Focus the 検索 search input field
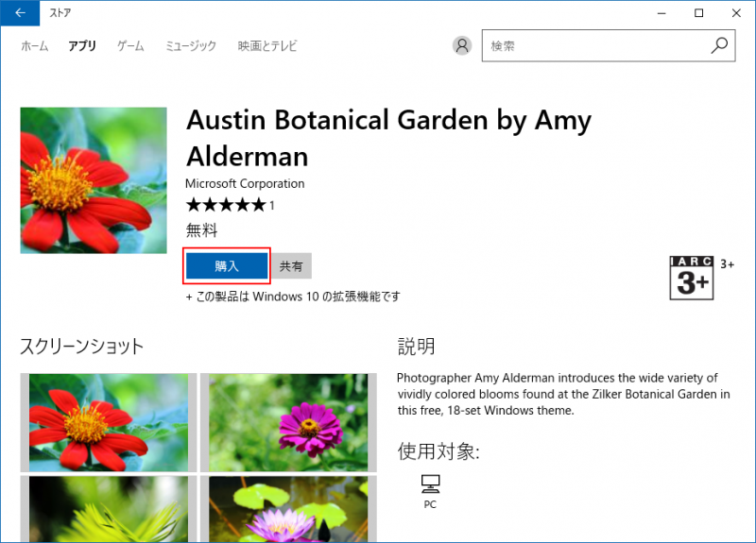Screen dimensions: 756x543 595,45
